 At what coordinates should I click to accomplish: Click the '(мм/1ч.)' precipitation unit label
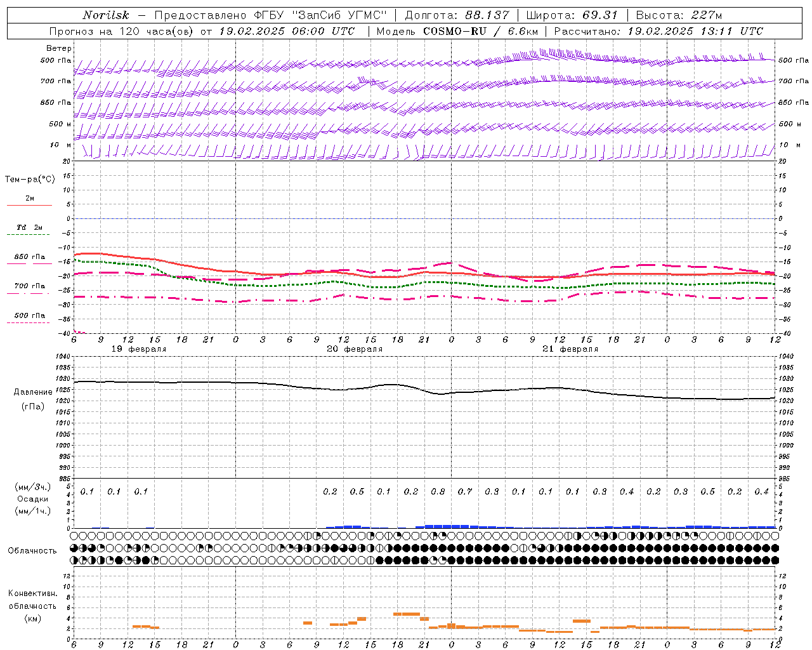coord(33,511)
